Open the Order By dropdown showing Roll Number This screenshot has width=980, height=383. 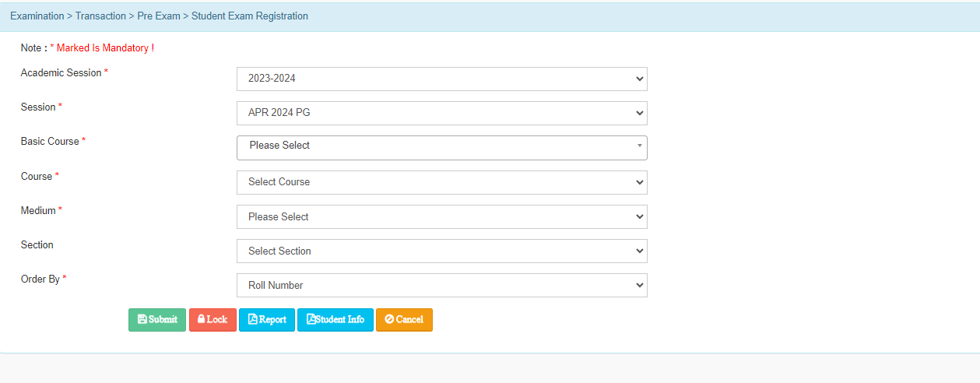pos(441,285)
